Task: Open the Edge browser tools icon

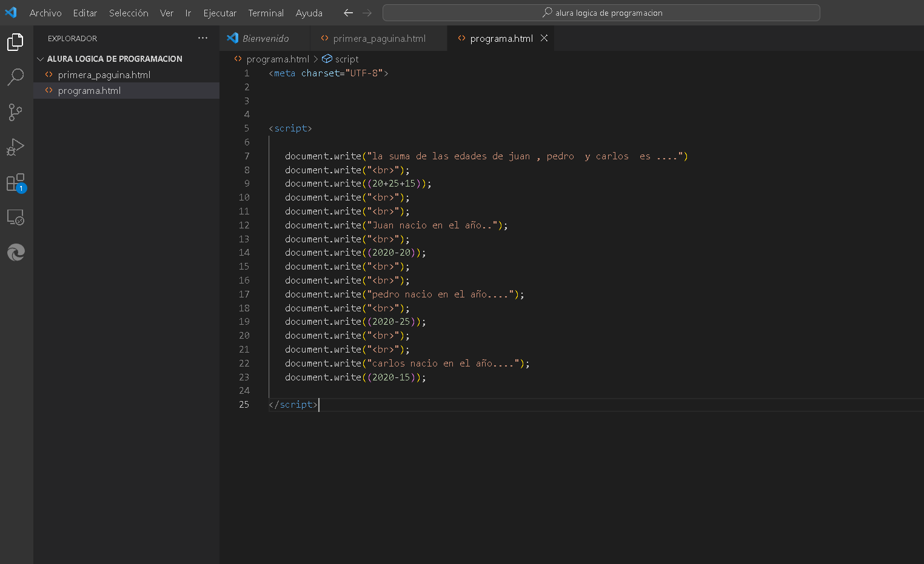Action: pyautogui.click(x=15, y=252)
